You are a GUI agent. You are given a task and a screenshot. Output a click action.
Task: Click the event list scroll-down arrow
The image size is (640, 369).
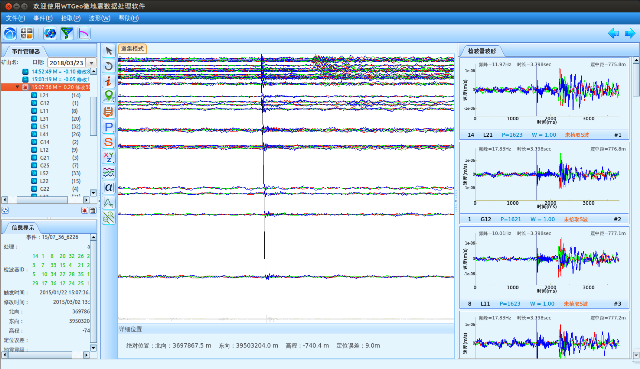(93, 193)
